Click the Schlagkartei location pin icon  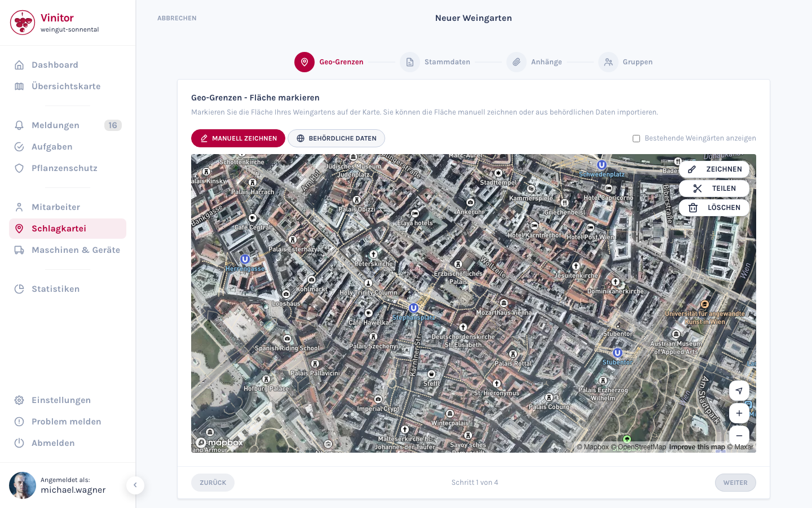click(x=19, y=229)
